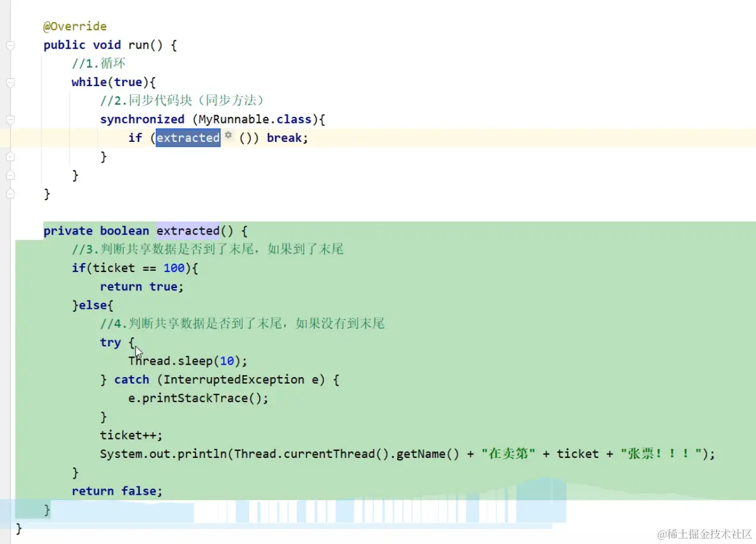Open the gear options beside selected extracted
Viewport: 756px width, 544px height.
[228, 137]
